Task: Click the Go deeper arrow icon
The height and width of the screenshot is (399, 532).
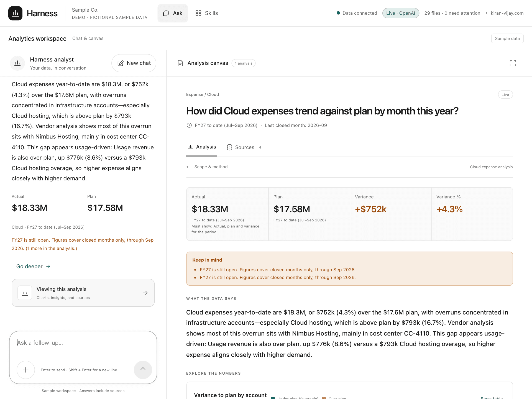Action: (48, 267)
